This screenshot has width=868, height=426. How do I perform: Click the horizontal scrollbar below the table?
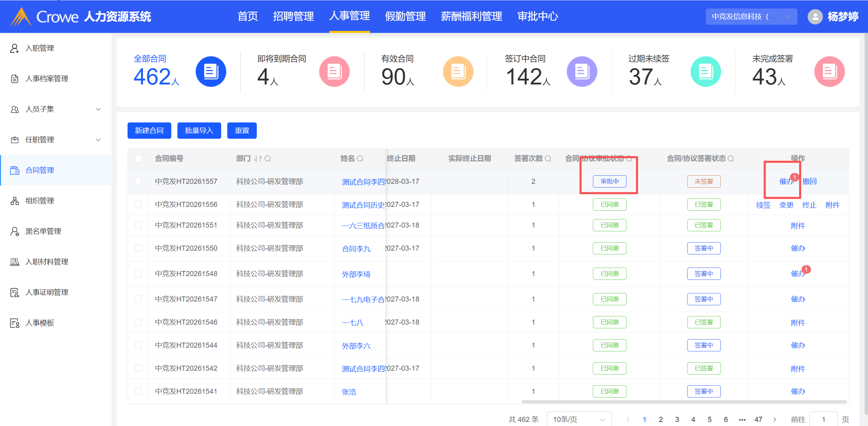click(683, 402)
